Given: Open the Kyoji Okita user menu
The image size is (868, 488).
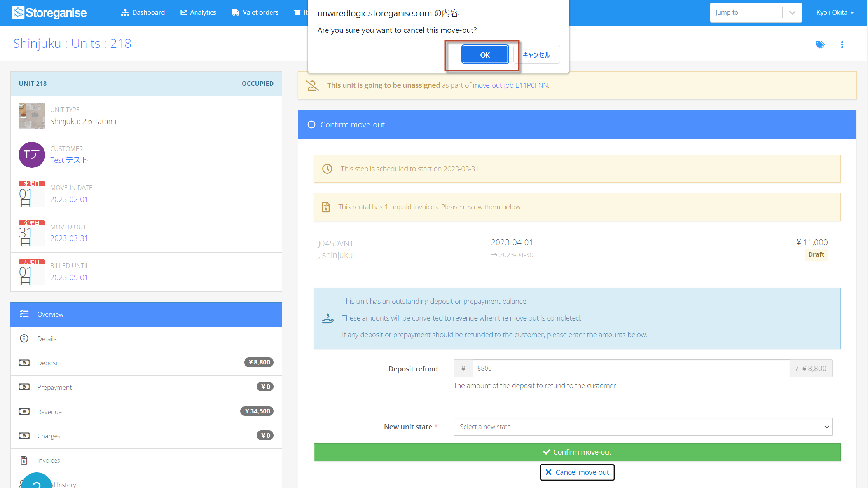Looking at the screenshot, I should (835, 12).
